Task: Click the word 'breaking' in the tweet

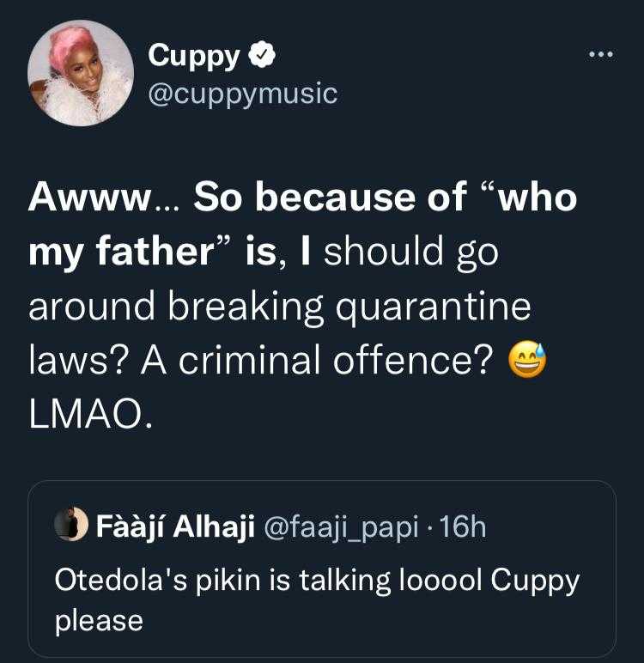Action: click(x=246, y=307)
